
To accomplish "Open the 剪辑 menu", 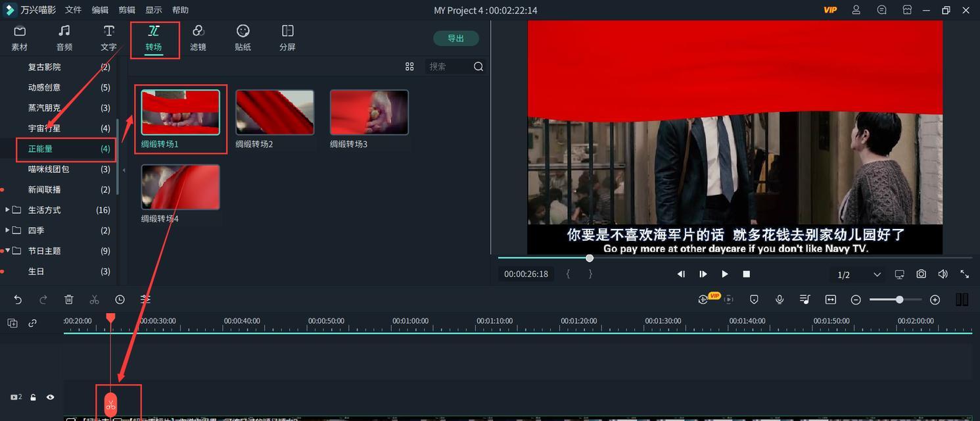I will (x=127, y=10).
